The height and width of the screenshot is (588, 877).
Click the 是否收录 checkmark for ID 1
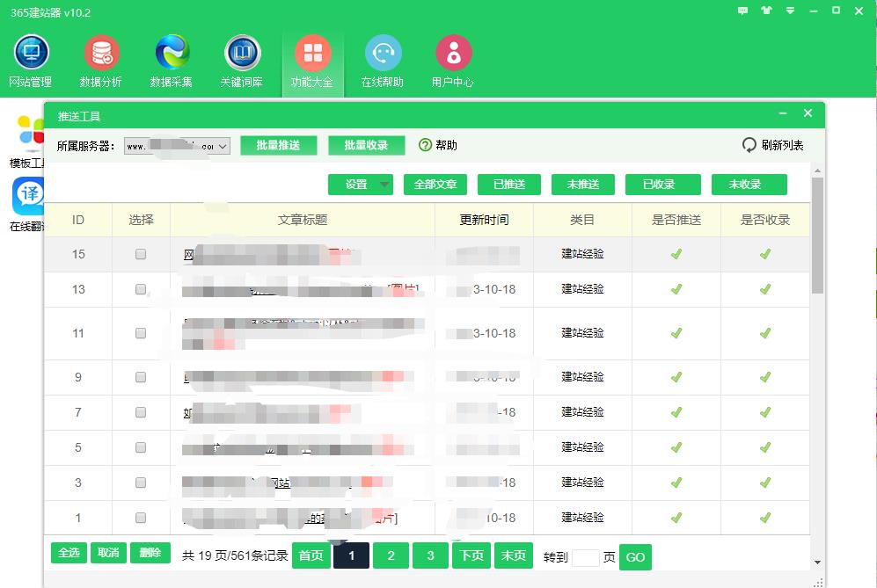pos(765,519)
